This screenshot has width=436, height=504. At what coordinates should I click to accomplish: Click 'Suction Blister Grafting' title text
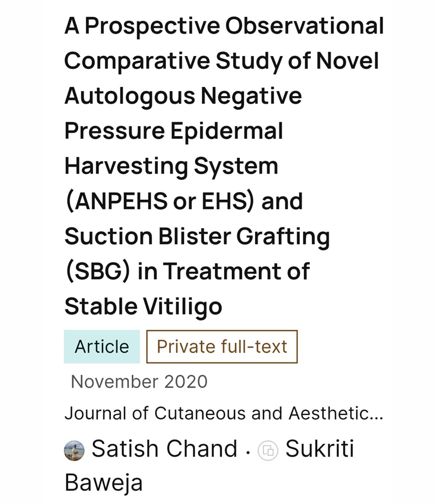click(197, 236)
